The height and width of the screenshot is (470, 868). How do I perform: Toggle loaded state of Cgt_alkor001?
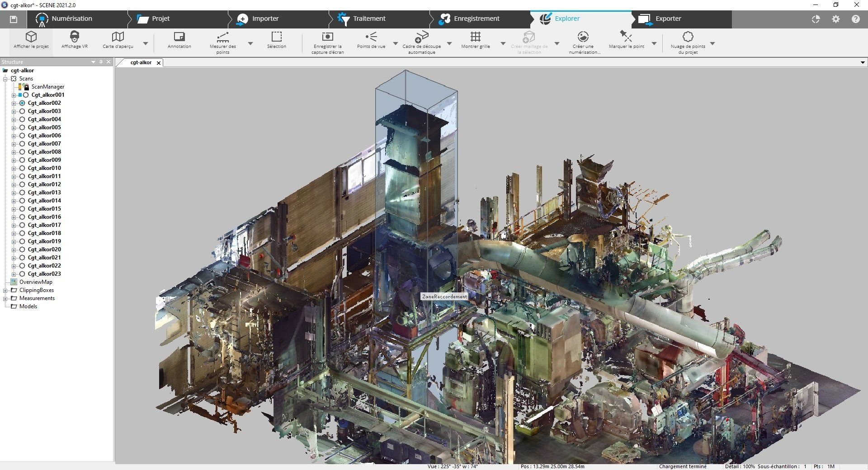point(20,95)
